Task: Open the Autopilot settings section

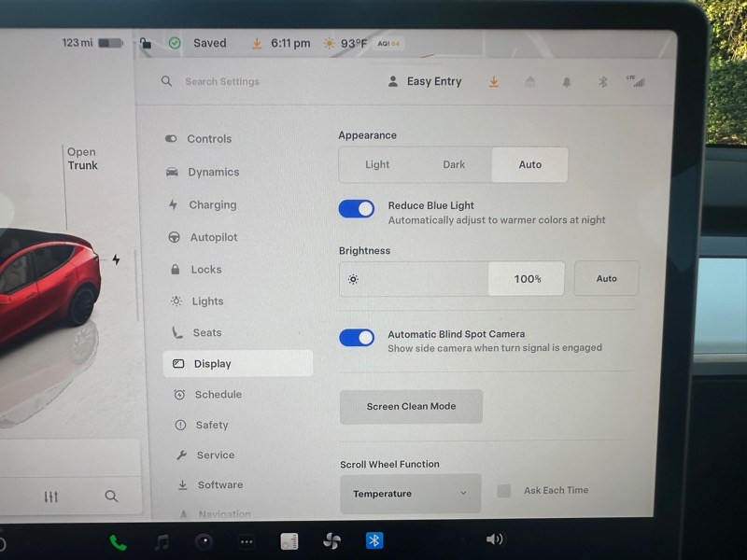Action: [213, 238]
